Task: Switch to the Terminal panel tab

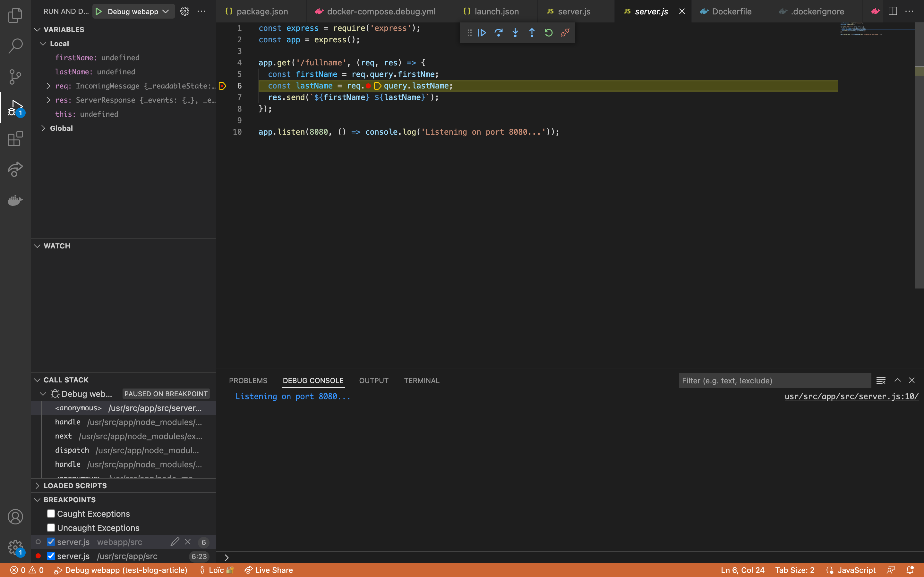Action: pos(421,380)
